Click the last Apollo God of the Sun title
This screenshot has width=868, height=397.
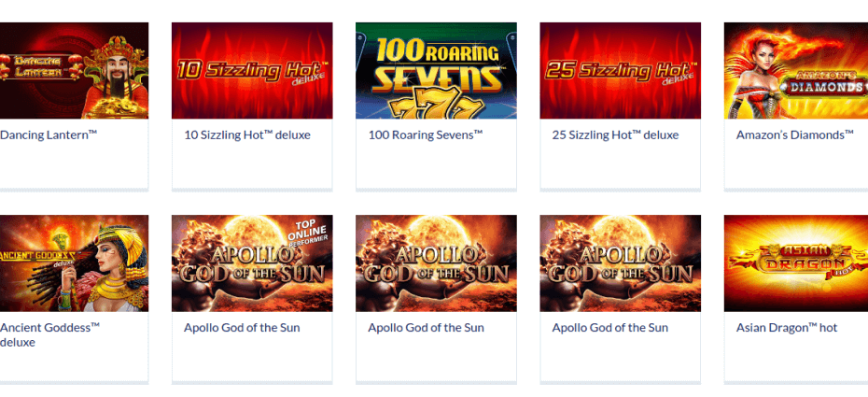coord(610,328)
